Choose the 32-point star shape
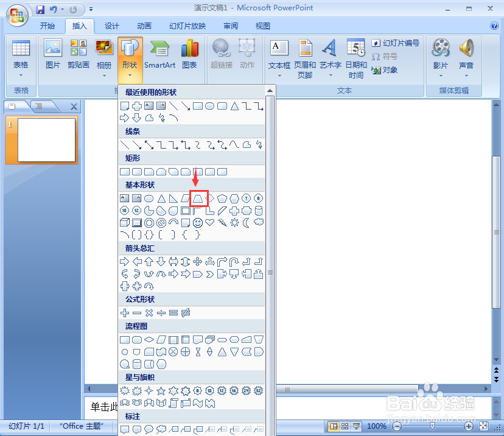This screenshot has height=436, width=504. coord(259,391)
